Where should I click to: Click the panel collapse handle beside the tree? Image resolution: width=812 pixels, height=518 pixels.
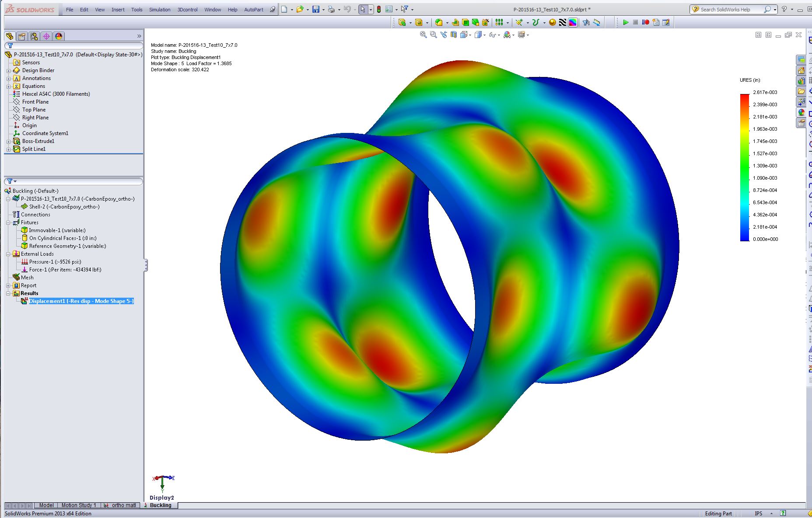tap(146, 265)
